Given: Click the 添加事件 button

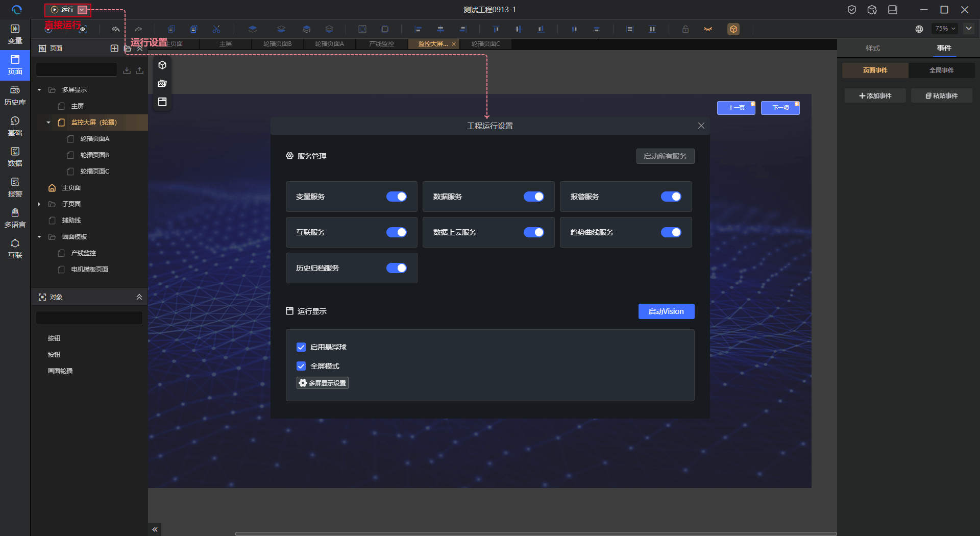Looking at the screenshot, I should 875,96.
